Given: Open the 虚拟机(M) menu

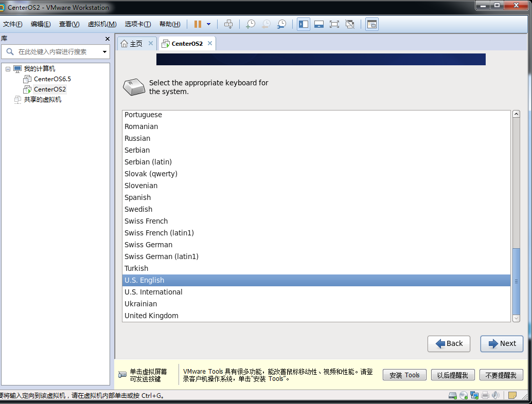Looking at the screenshot, I should (102, 24).
